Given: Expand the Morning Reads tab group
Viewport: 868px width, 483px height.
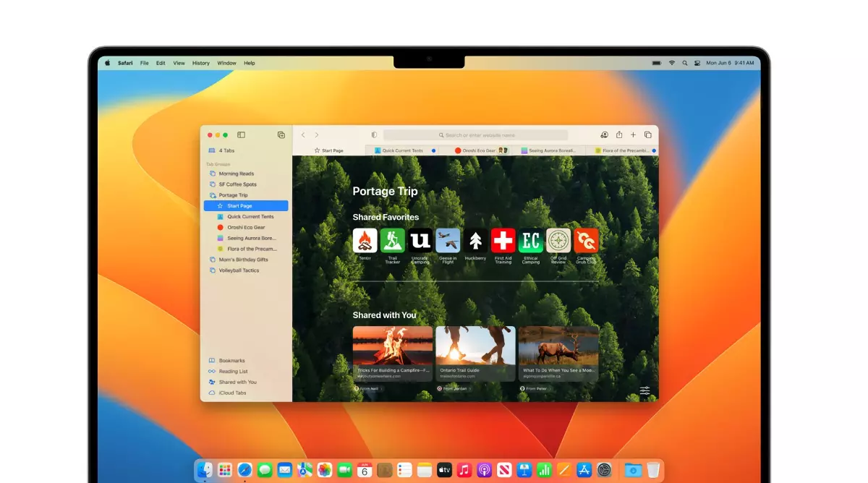Looking at the screenshot, I should pos(236,174).
